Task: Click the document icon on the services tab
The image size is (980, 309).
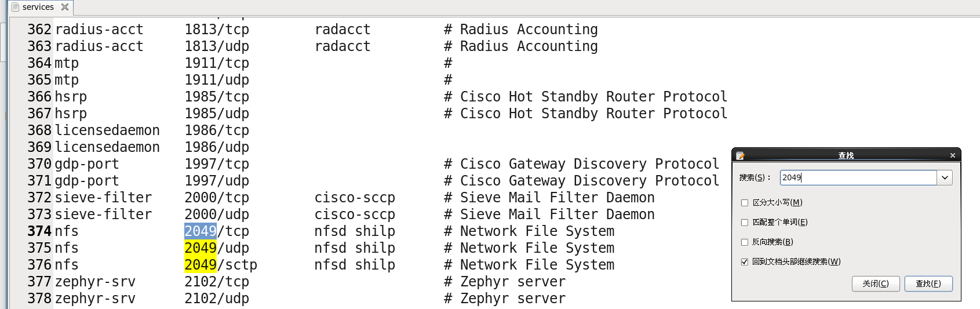Action: tap(16, 7)
